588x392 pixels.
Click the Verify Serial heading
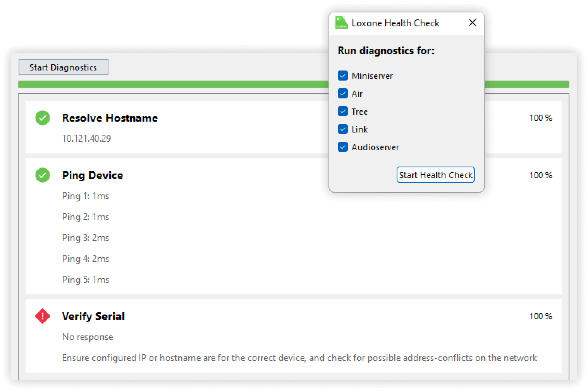pos(93,316)
